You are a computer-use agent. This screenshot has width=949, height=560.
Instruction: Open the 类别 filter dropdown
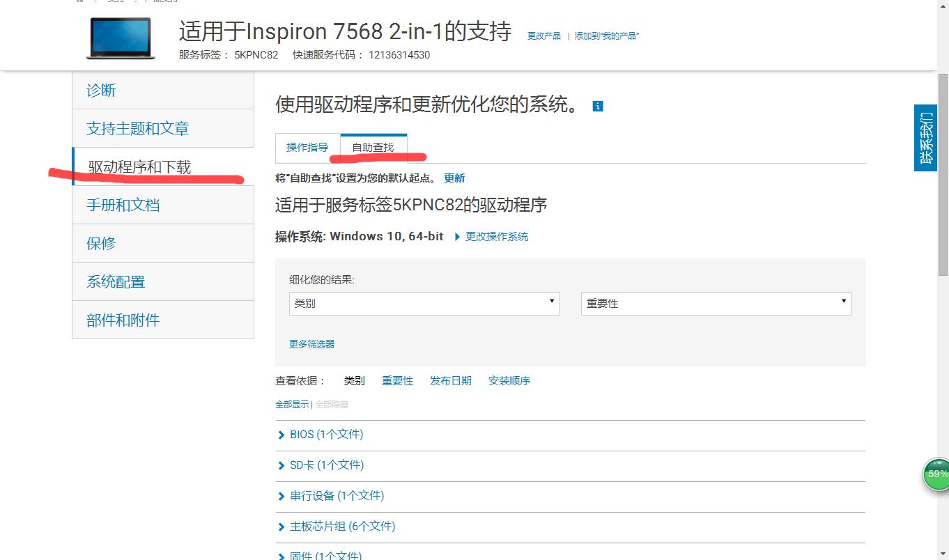(x=424, y=303)
